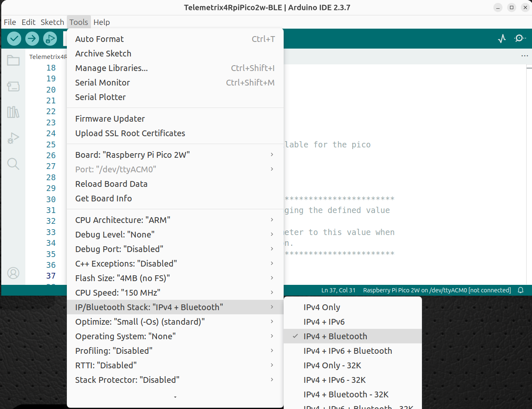Click the notifications bell in status bar

pyautogui.click(x=520, y=290)
